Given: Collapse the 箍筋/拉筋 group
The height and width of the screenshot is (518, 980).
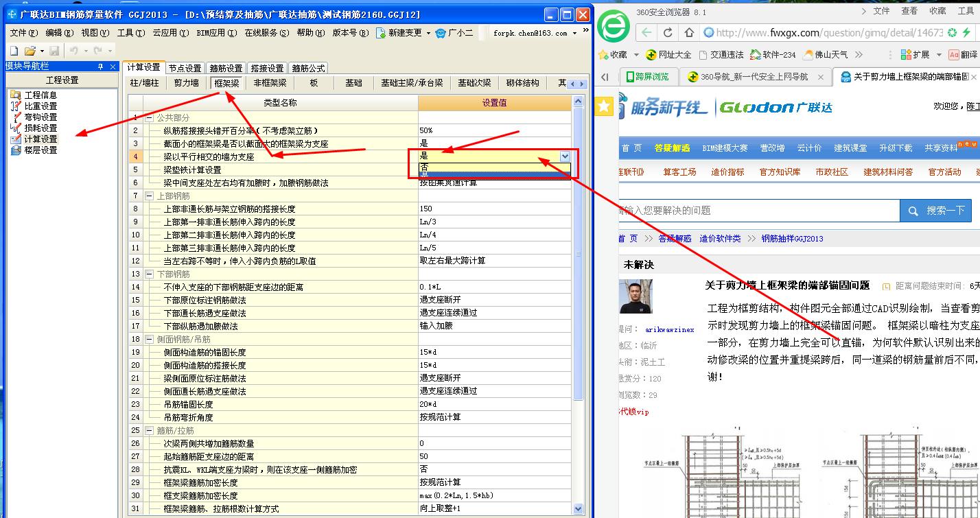Looking at the screenshot, I should tap(149, 431).
